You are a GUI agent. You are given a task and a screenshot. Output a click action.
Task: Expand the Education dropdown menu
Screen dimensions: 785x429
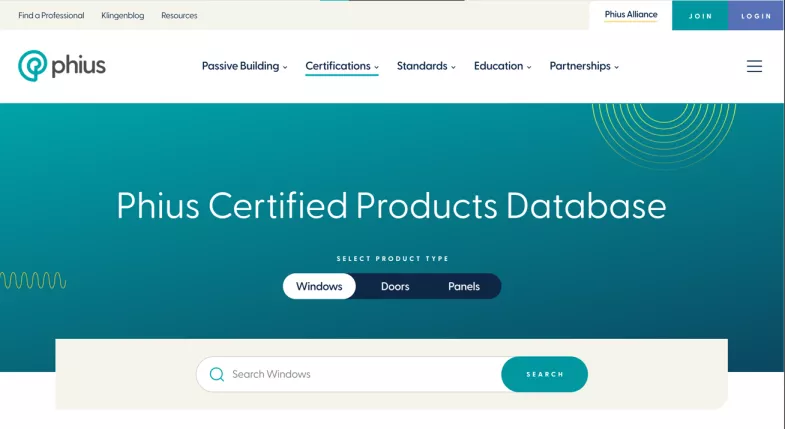502,66
